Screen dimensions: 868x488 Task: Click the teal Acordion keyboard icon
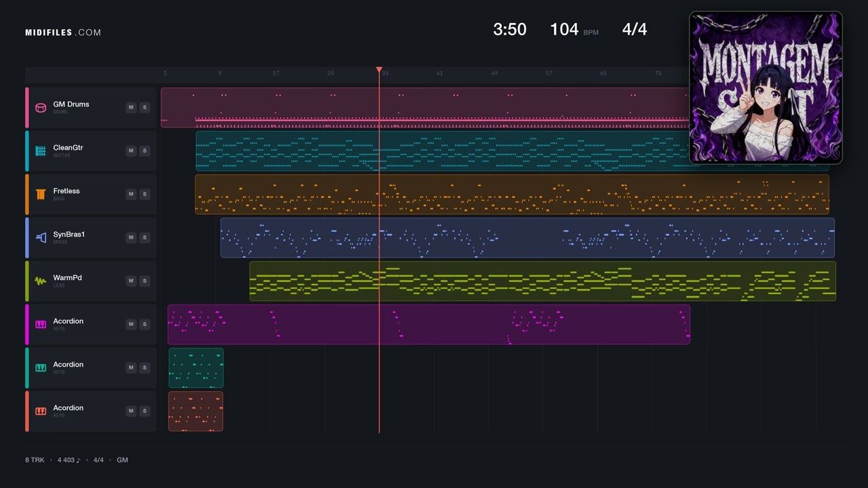click(x=41, y=367)
